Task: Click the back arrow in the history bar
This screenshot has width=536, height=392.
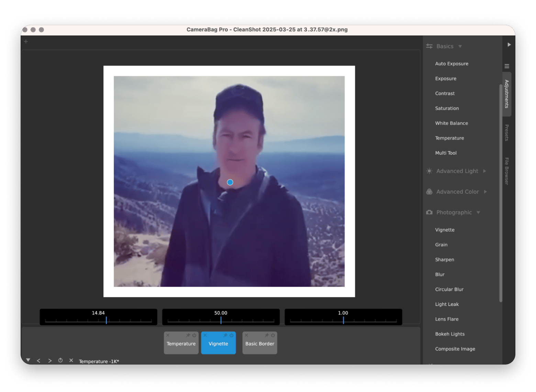Action: pos(38,360)
